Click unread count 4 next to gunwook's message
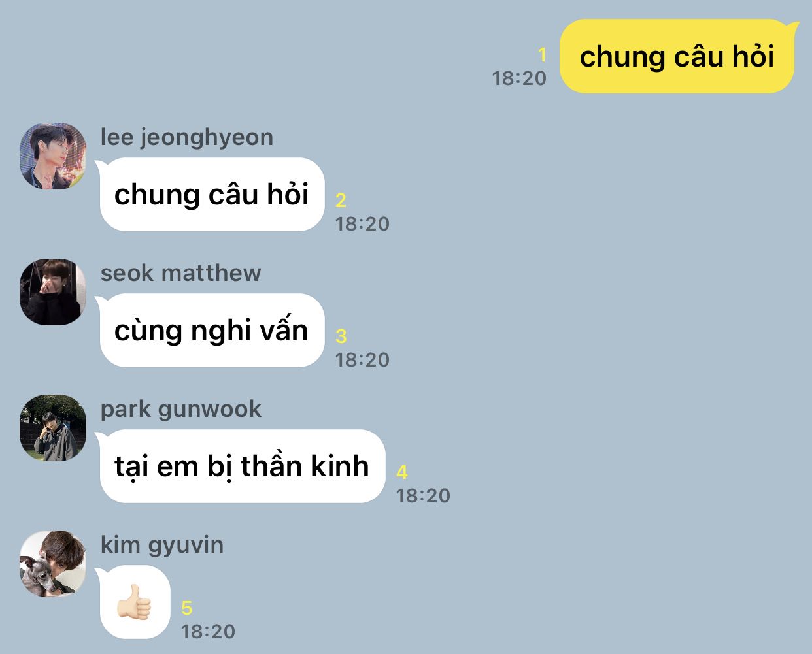Image resolution: width=812 pixels, height=654 pixels. tap(401, 472)
